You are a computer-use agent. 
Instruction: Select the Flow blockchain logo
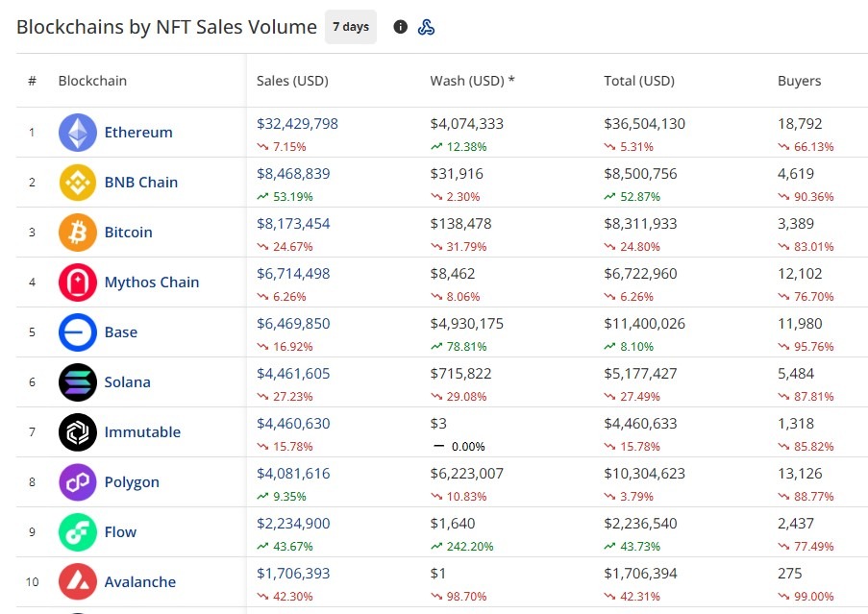(77, 532)
